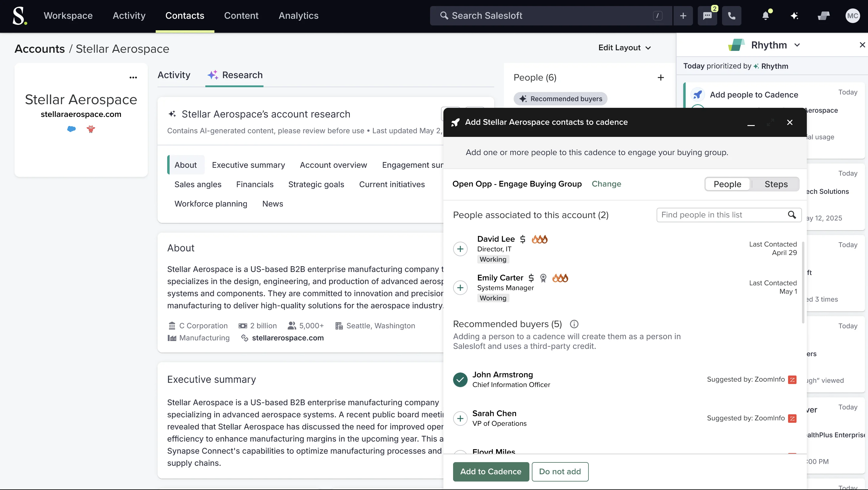Screen dimensions: 868x490
Task: Click the people list scrollbar in dialog
Action: pyautogui.click(x=803, y=283)
